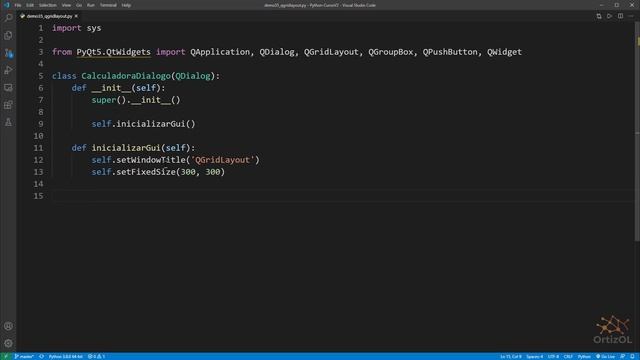The image size is (640, 360).
Task: Click the vertical editor scrollbar
Action: 637,131
